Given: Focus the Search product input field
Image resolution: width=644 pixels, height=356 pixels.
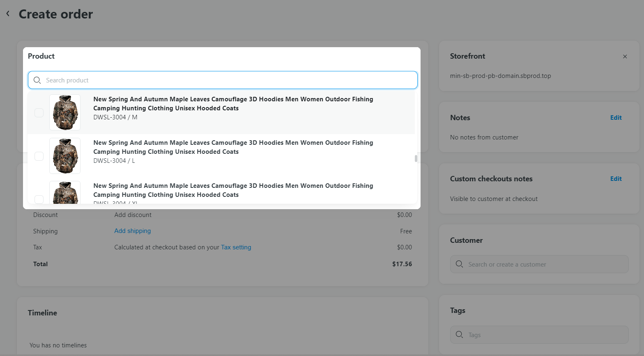Looking at the screenshot, I should click(x=223, y=80).
